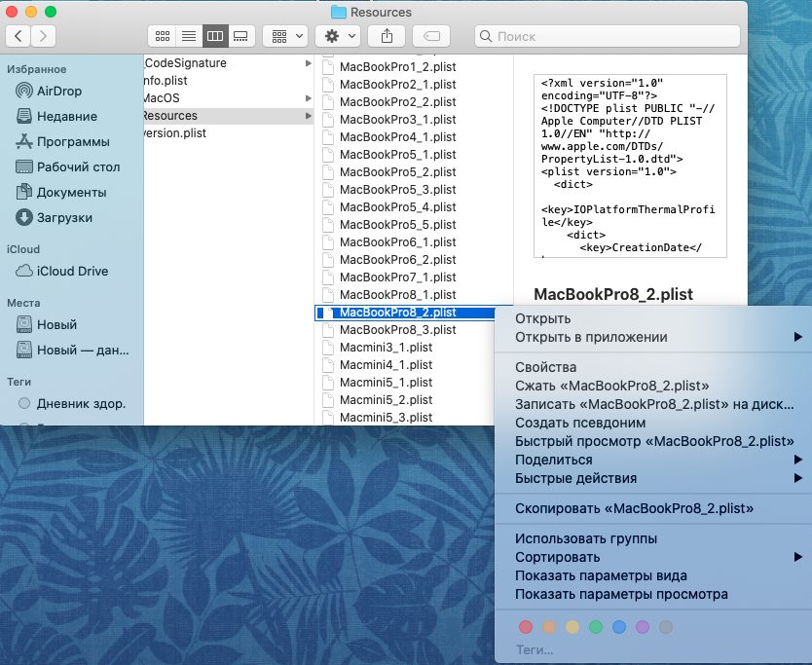The height and width of the screenshot is (665, 812).
Task: Go back with the left chevron button
Action: tap(18, 36)
